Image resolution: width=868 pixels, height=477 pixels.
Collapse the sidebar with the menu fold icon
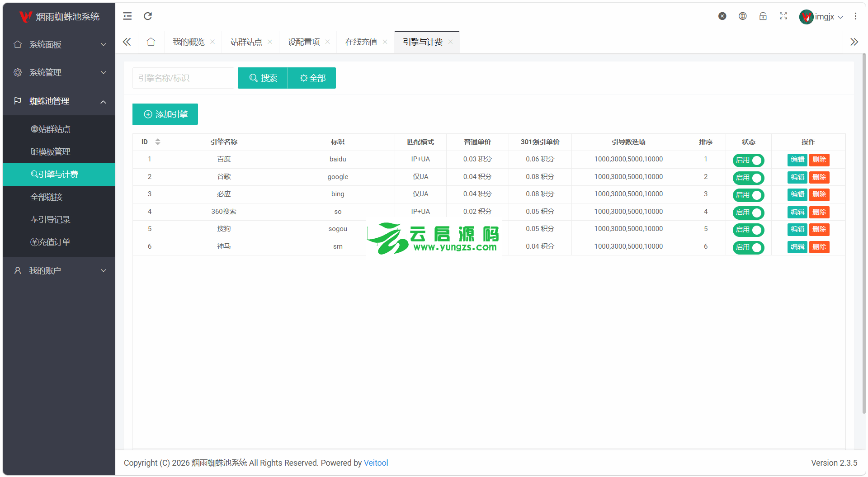click(127, 16)
